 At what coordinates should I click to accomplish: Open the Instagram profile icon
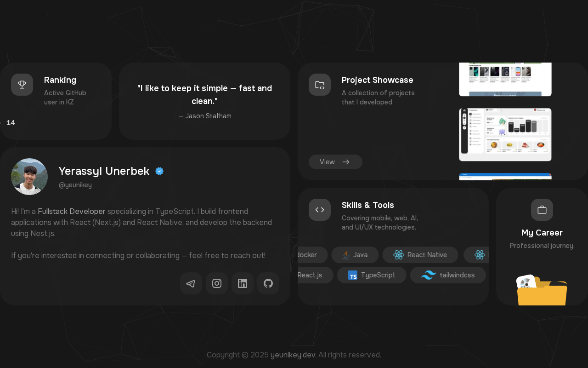(x=217, y=283)
